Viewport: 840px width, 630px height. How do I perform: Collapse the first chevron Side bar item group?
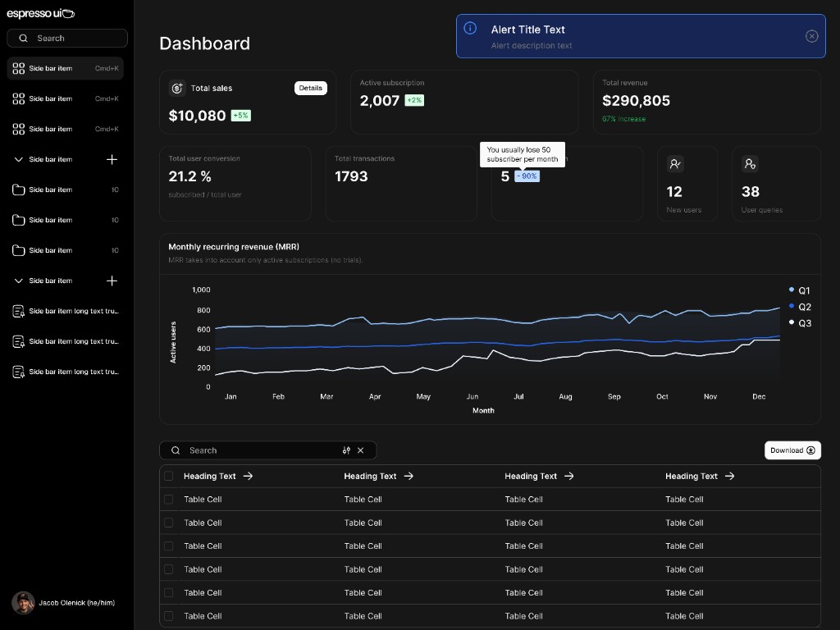[x=18, y=160]
